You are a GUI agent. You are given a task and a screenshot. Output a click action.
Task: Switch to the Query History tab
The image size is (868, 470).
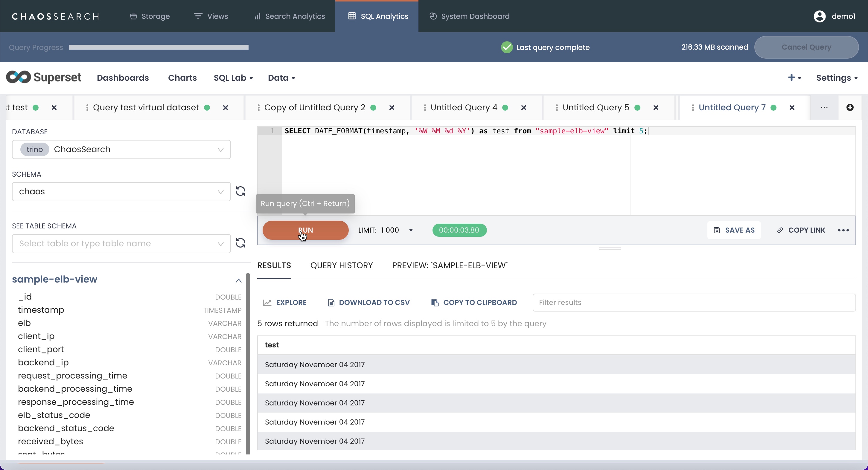[341, 265]
